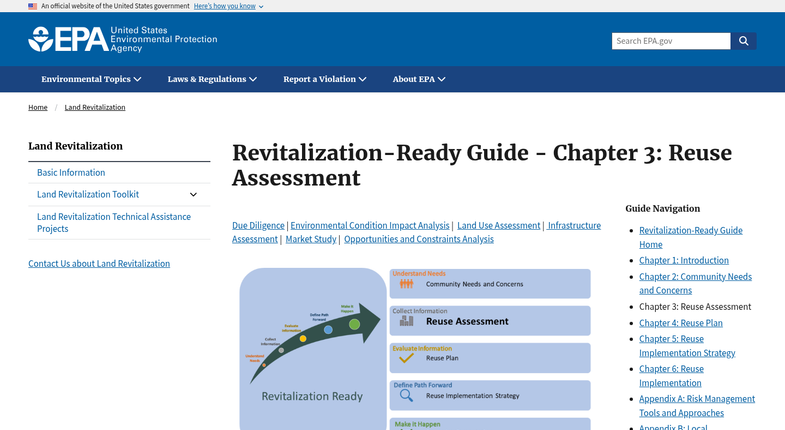Open Chapter 6: Reuse Implementation link
This screenshot has width=785, height=430.
pyautogui.click(x=671, y=376)
